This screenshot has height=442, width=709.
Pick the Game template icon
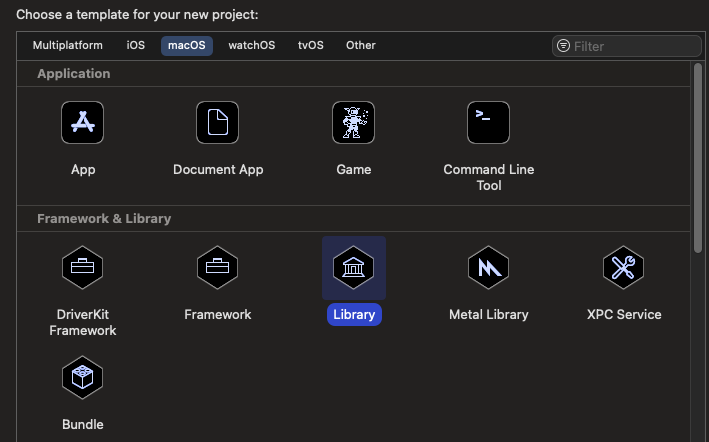click(x=354, y=123)
